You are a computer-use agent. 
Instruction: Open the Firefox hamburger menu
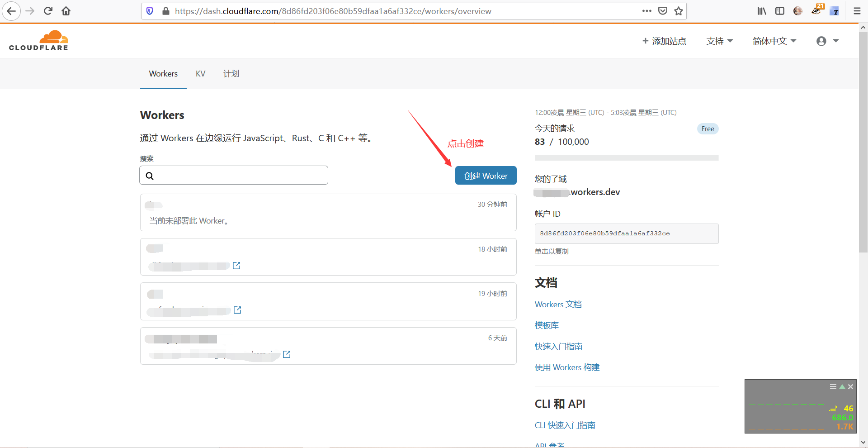[857, 11]
